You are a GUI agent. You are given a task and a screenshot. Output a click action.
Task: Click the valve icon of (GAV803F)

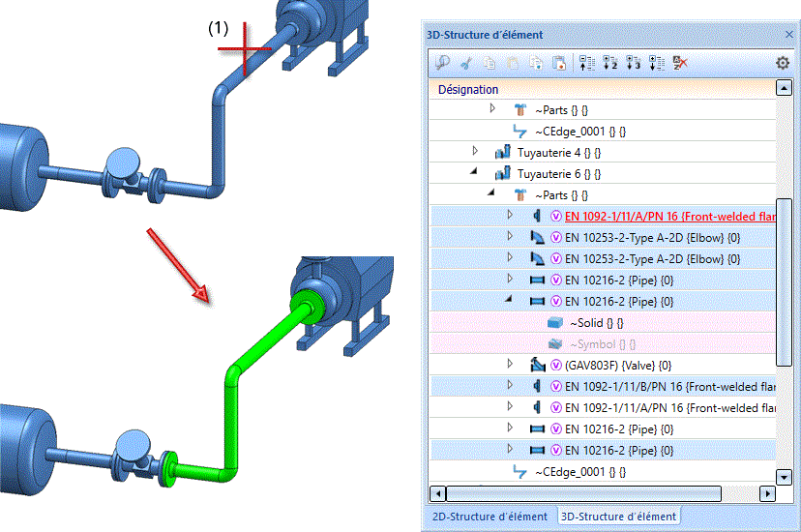point(538,365)
